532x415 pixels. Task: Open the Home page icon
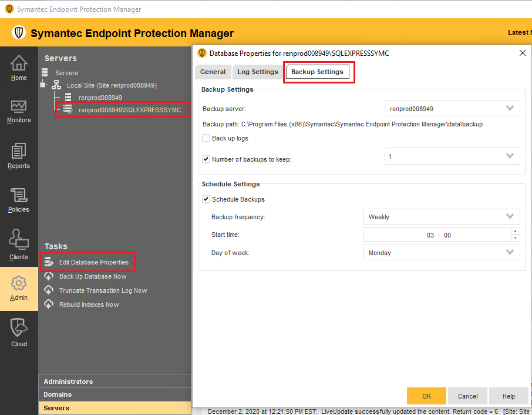pyautogui.click(x=19, y=63)
